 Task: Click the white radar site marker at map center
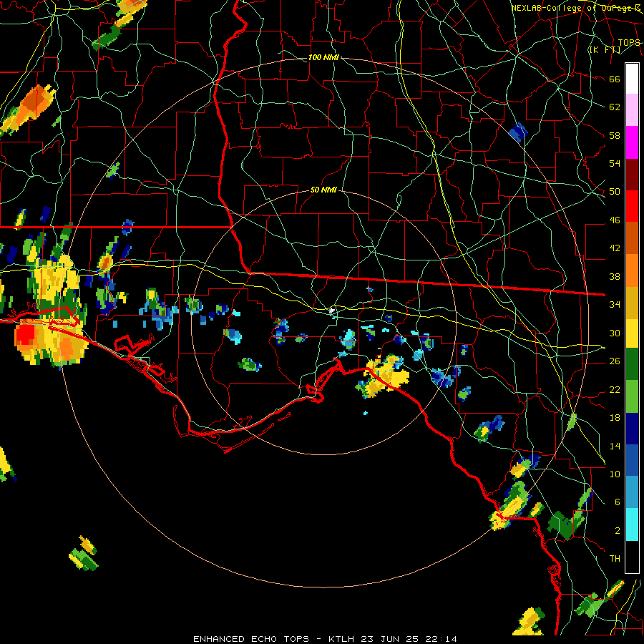click(331, 311)
